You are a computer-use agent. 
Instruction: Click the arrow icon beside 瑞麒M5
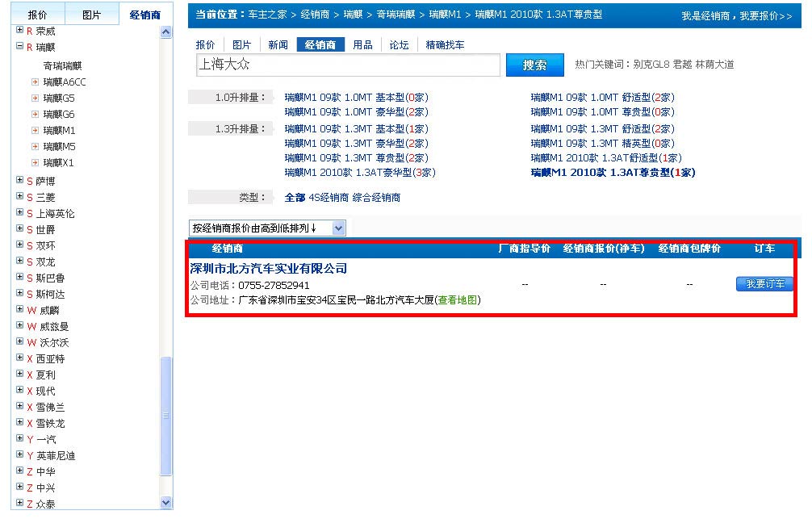coord(35,146)
